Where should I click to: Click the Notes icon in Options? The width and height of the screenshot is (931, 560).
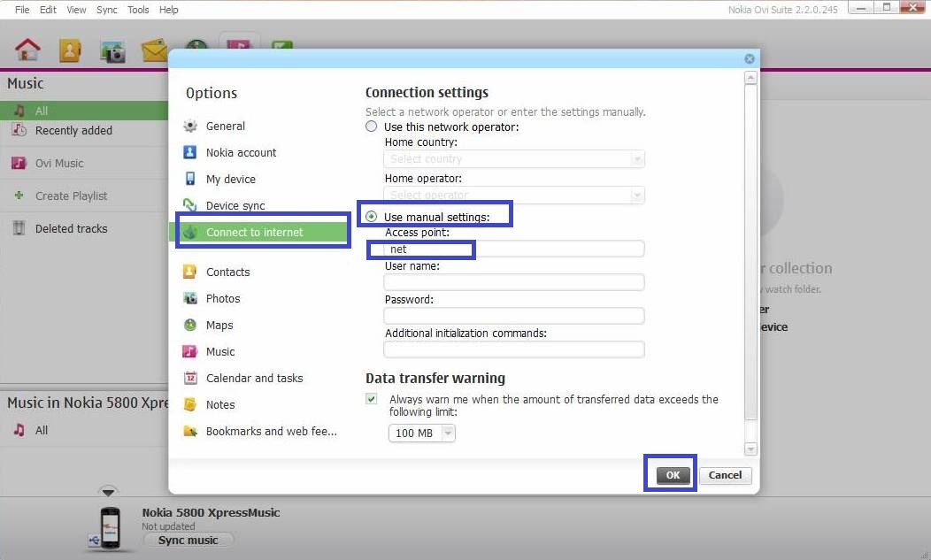(190, 404)
